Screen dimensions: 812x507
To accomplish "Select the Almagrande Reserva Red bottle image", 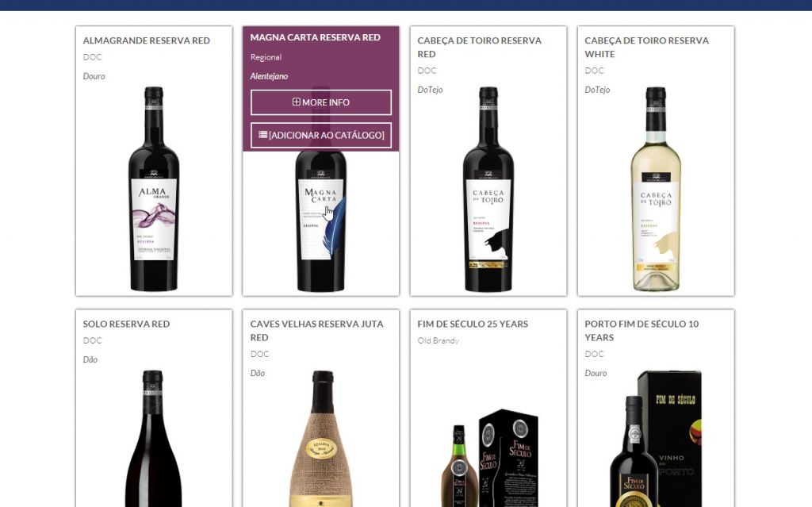I will 154,189.
